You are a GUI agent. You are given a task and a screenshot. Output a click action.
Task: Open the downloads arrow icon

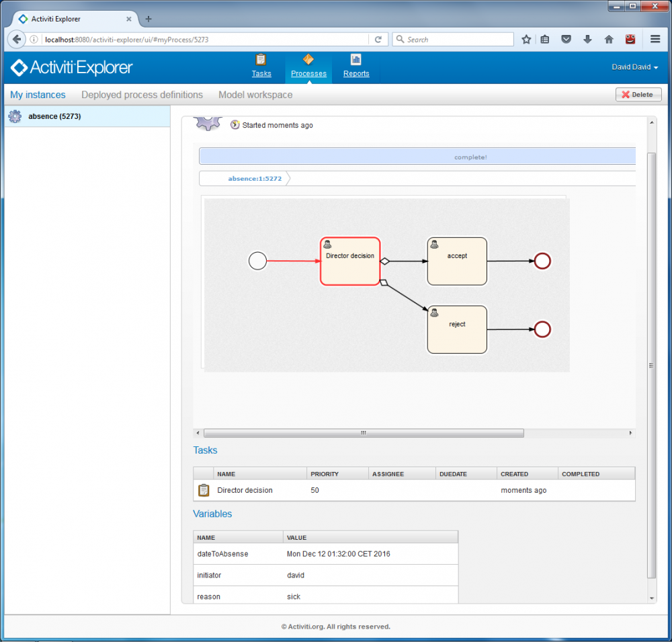(587, 40)
